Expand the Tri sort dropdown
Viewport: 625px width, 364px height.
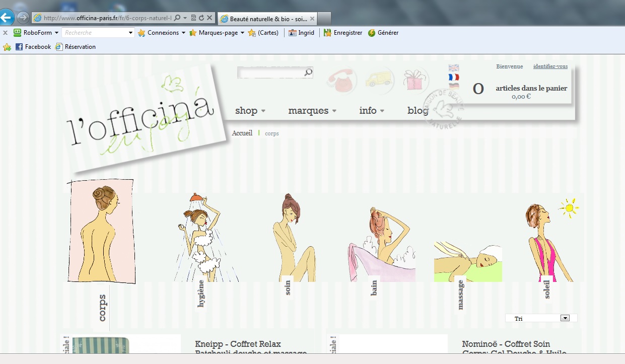point(565,318)
